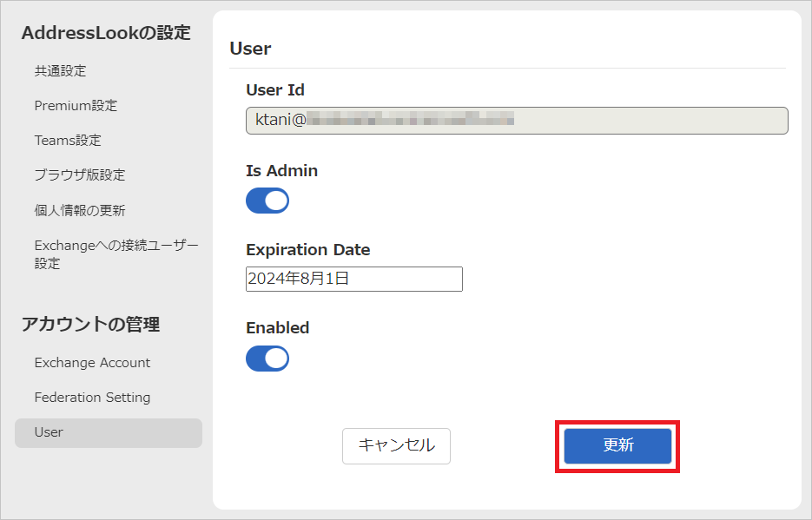This screenshot has width=812, height=520.
Task: Click the Is Admin label
Action: tap(282, 171)
